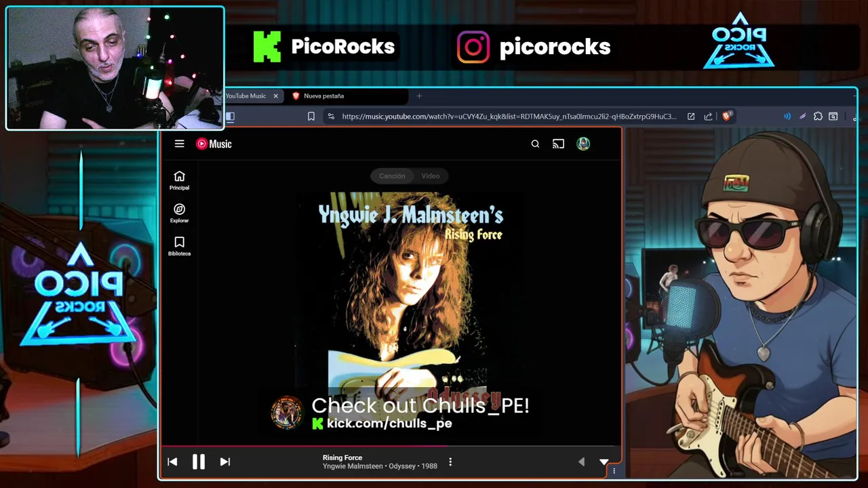The image size is (868, 488).
Task: Go to Principal in the sidebar
Action: [x=179, y=180]
